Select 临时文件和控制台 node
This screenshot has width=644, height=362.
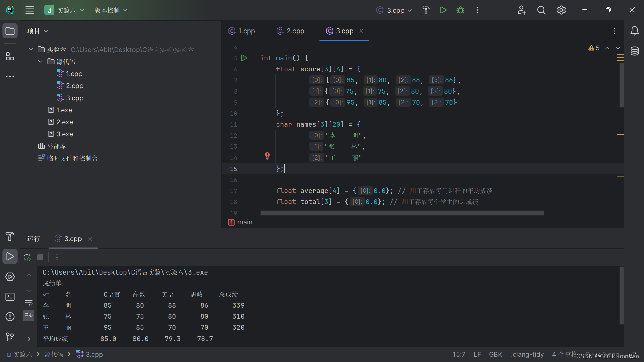point(68,158)
